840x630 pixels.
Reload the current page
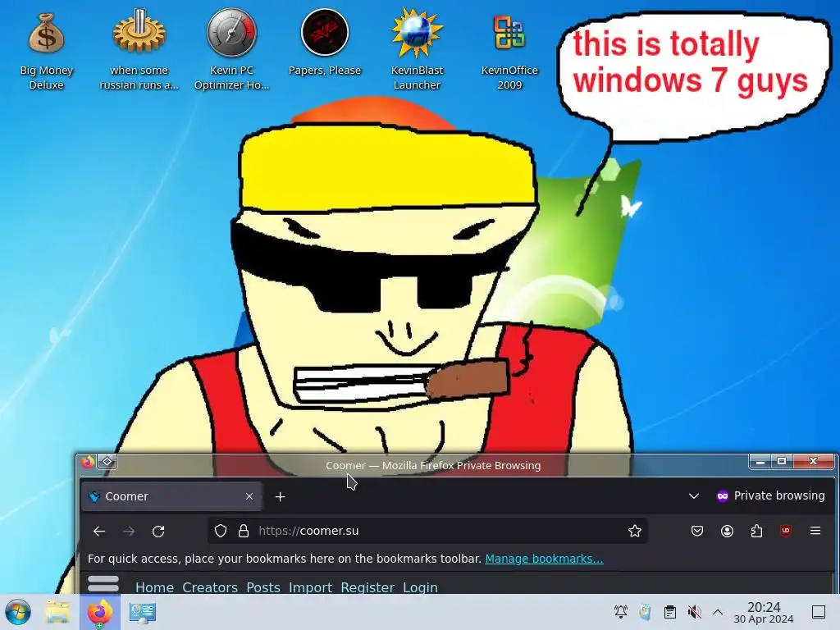(x=158, y=531)
